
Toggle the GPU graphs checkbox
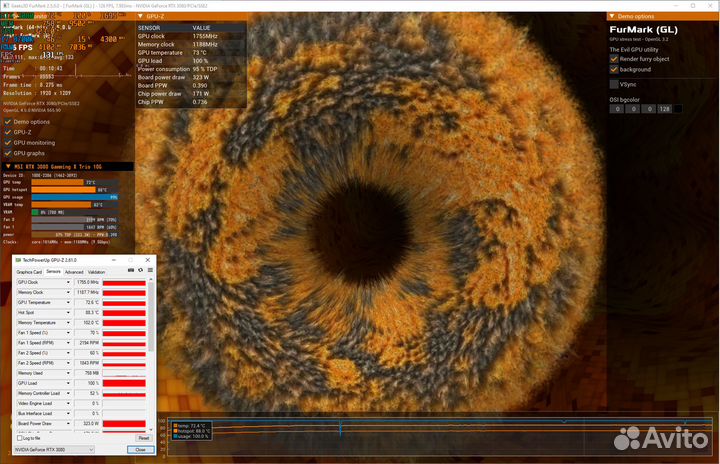point(8,153)
